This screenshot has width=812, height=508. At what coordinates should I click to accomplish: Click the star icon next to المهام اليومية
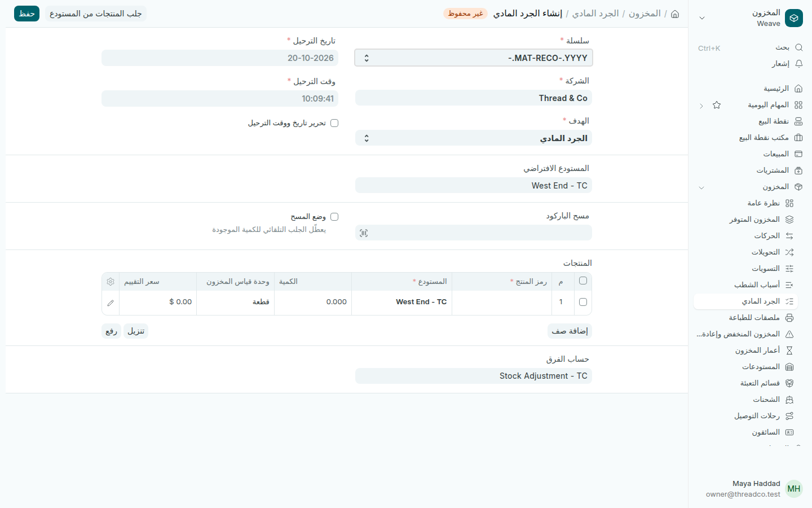tap(717, 105)
